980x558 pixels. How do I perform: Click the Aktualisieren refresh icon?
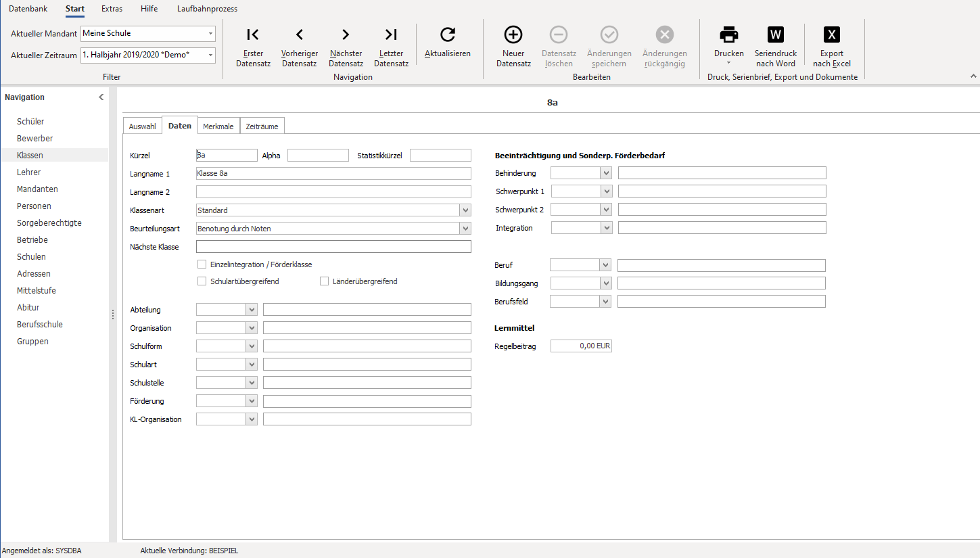[448, 35]
